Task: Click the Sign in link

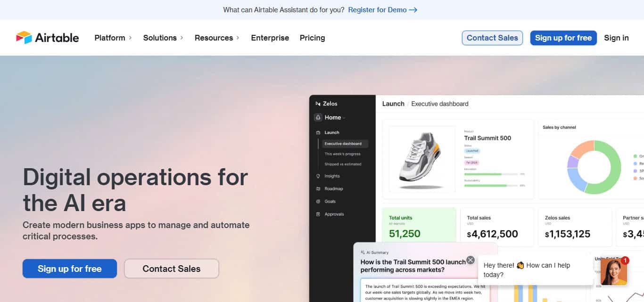Action: [616, 38]
